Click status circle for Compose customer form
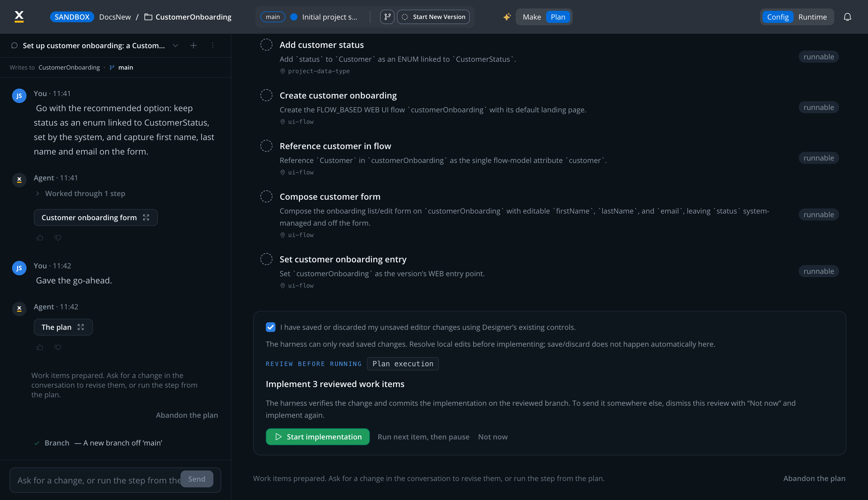This screenshot has height=500, width=868. click(266, 196)
